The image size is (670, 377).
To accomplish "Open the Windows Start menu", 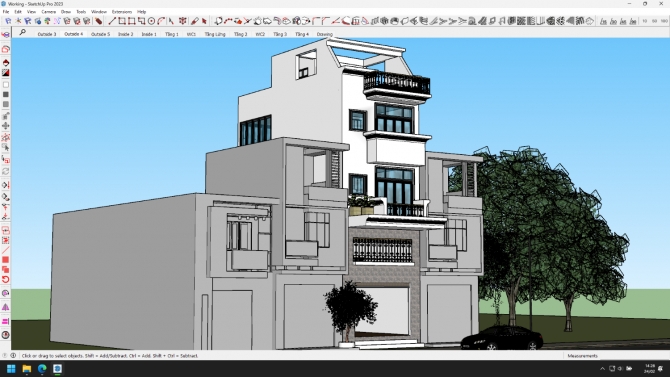I will pos(11,368).
